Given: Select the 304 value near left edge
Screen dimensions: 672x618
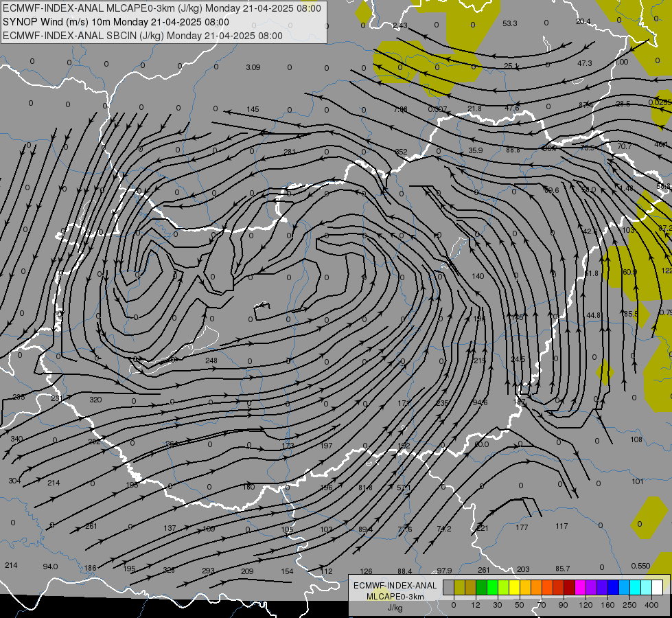Looking at the screenshot, I should [x=14, y=481].
